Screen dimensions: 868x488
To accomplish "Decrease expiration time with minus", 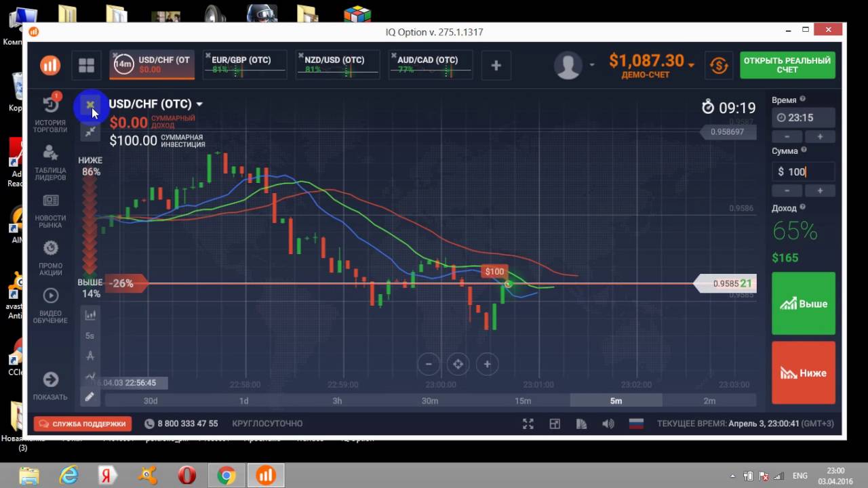I will [x=787, y=137].
